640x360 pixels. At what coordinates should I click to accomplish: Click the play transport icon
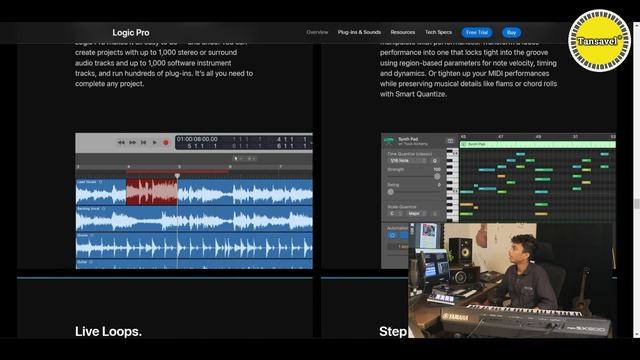(155, 142)
